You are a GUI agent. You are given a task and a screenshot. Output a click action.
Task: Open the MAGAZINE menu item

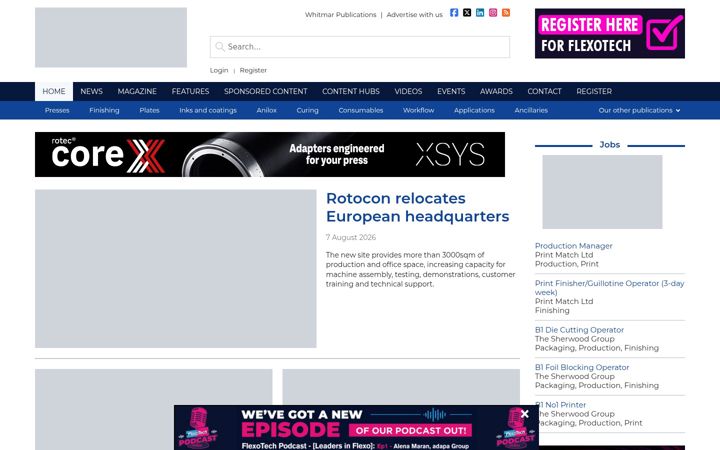point(137,91)
